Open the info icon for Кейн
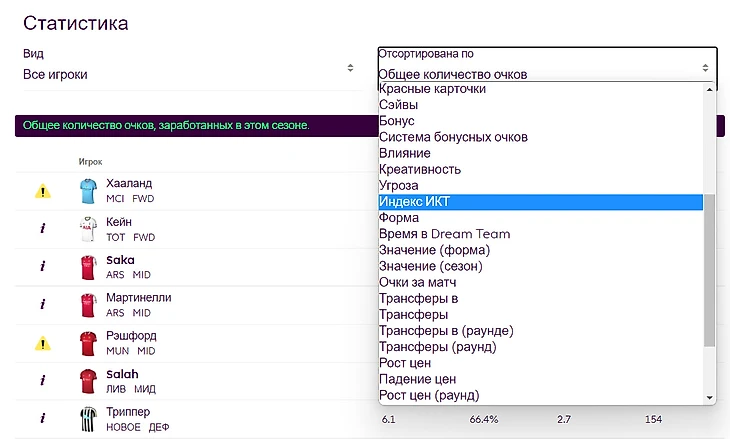 pyautogui.click(x=42, y=229)
